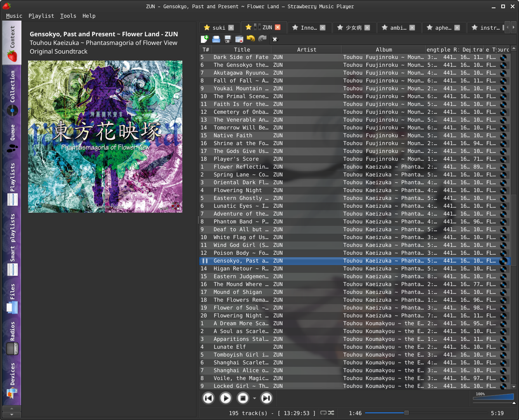519x420 pixels.
Task: Click the clear playlist toolbar icon
Action: click(239, 39)
